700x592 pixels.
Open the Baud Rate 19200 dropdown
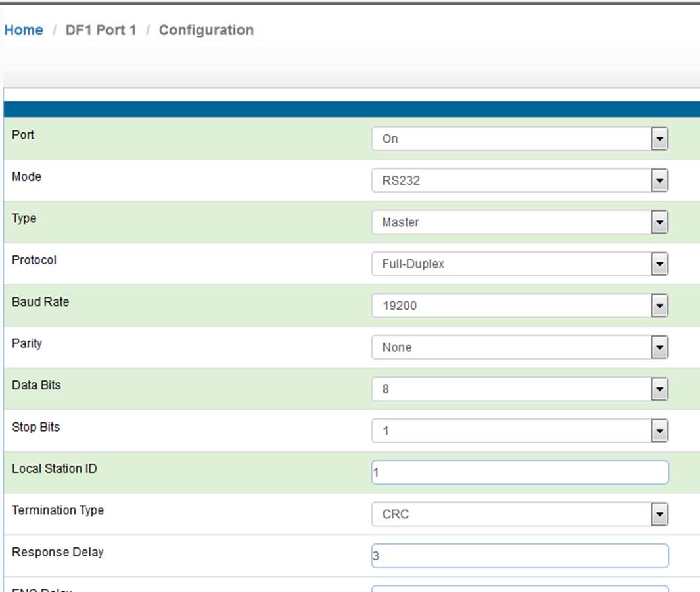pos(520,306)
